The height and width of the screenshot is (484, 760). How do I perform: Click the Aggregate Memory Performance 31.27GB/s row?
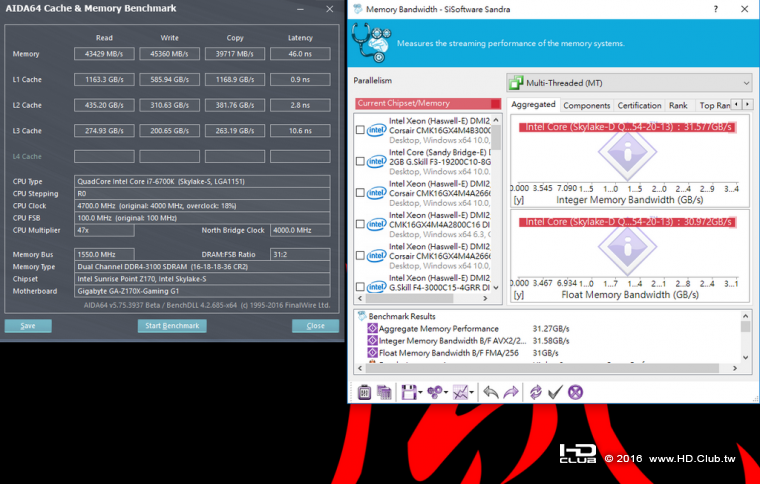coord(468,328)
